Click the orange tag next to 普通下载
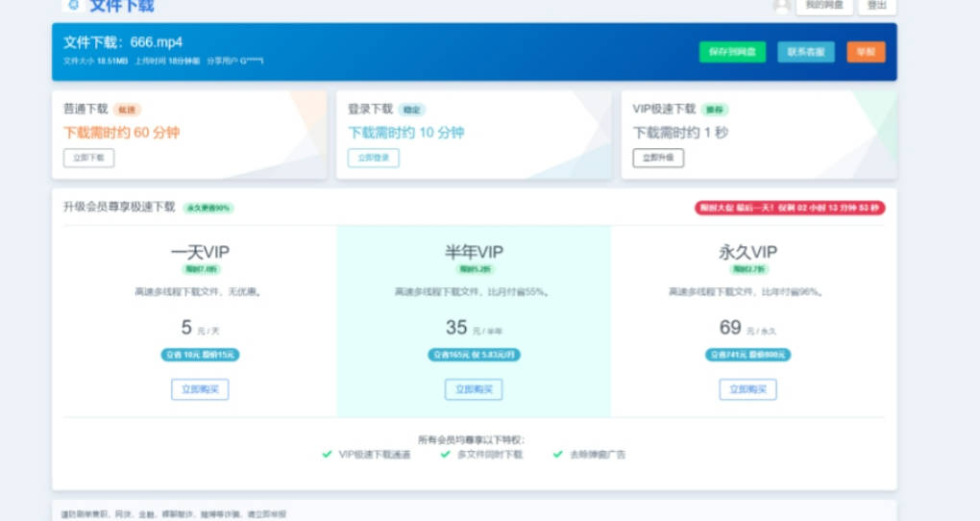Viewport: 980px width, 521px height. (x=127, y=110)
